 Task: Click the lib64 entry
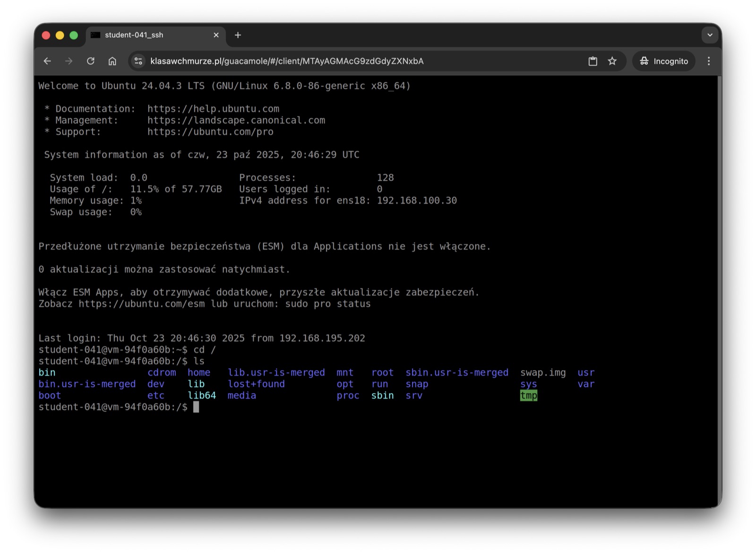point(202,396)
